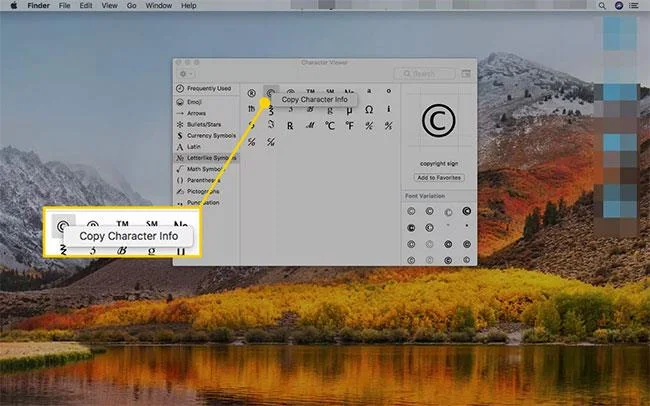650x406 pixels.
Task: Pick the small i information character
Action: [388, 109]
